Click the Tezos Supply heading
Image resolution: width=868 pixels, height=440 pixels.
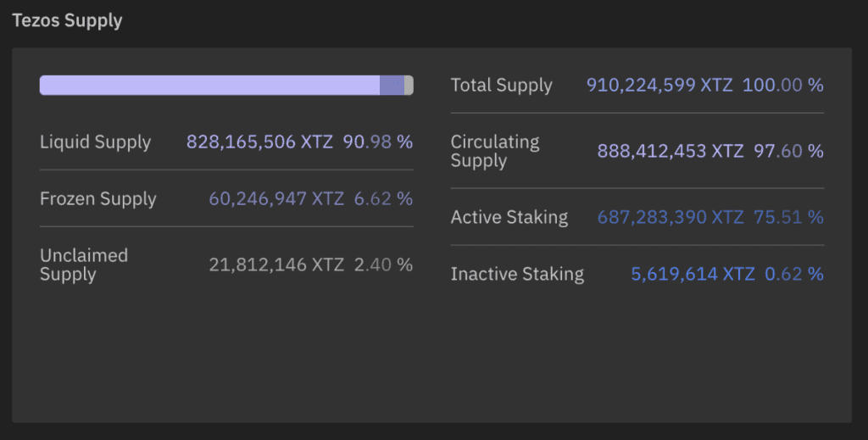tap(67, 20)
